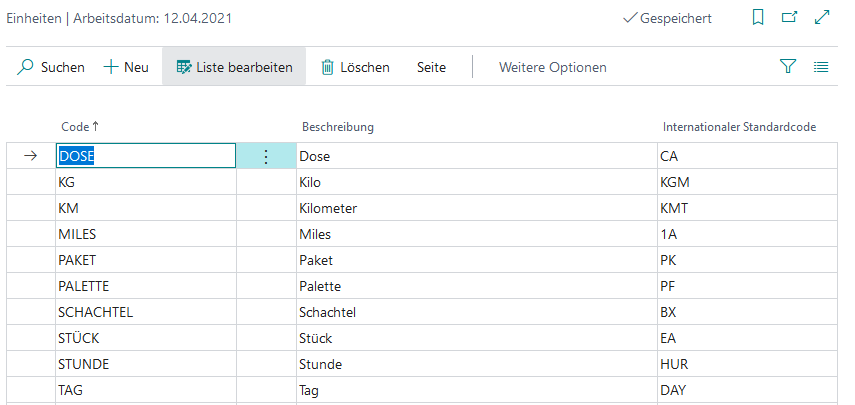The image size is (855, 405).
Task: Click the Löschen trash icon
Action: point(327,67)
